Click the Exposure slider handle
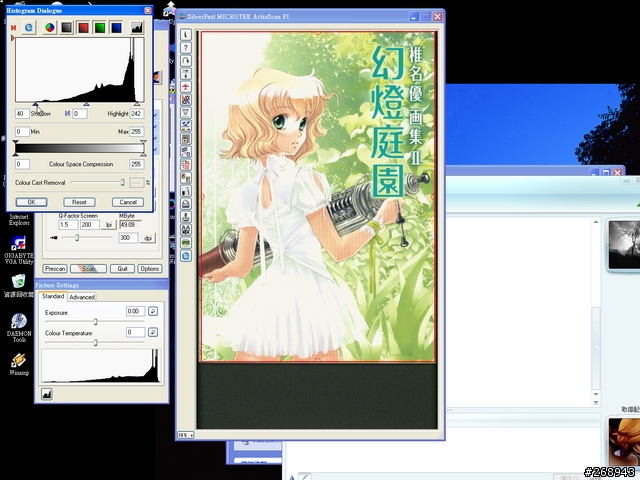 (x=95, y=322)
